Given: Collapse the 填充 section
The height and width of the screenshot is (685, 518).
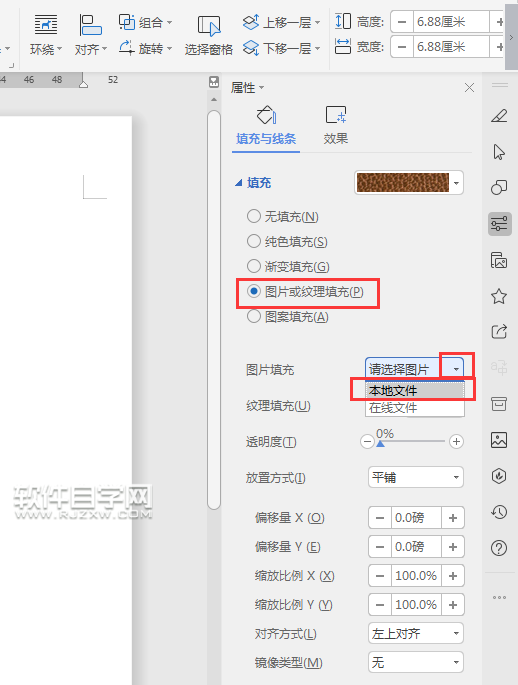Looking at the screenshot, I should 238,183.
